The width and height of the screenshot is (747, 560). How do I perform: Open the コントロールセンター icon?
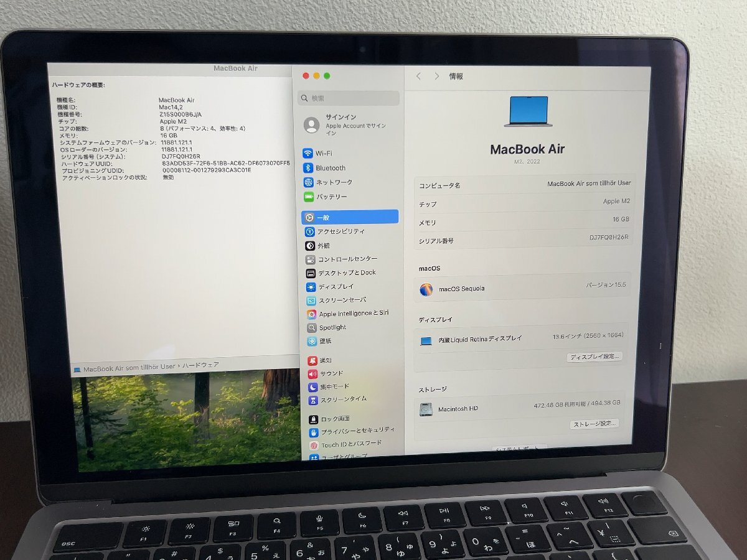click(311, 259)
